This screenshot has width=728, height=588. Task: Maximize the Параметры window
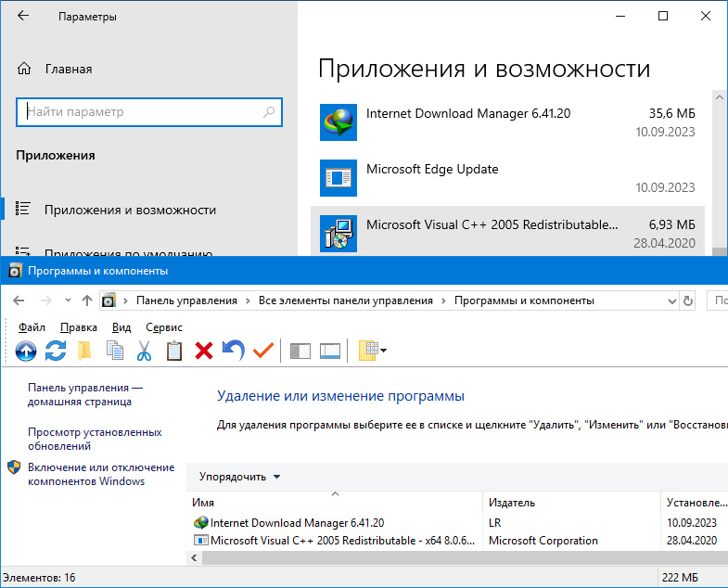click(663, 17)
